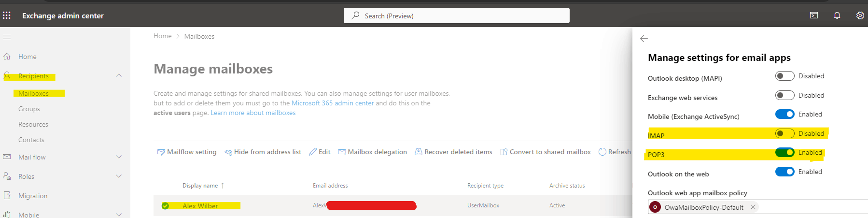Click the Search (Preview) field
The height and width of the screenshot is (218, 868).
click(457, 15)
